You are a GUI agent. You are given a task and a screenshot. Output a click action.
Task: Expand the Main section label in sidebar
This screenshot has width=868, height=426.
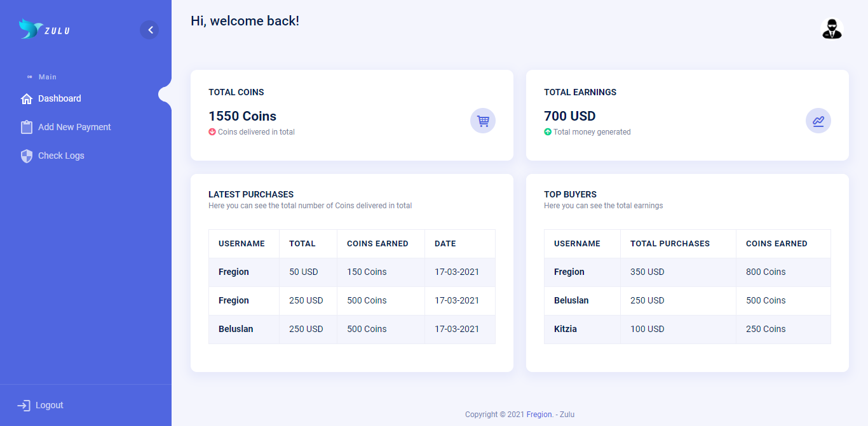[48, 76]
